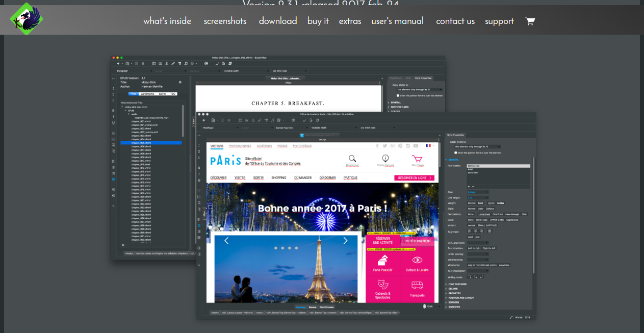The width and height of the screenshot is (644, 333).
Task: Open the Paragraph format dropdown in the Moby-Dick window
Action: [x=134, y=71]
